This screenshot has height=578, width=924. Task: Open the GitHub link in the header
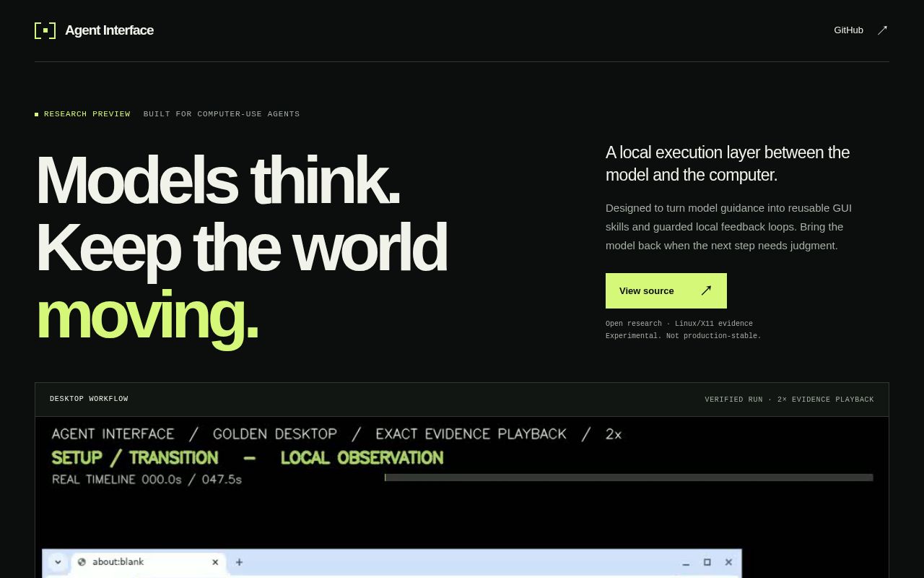coord(848,30)
